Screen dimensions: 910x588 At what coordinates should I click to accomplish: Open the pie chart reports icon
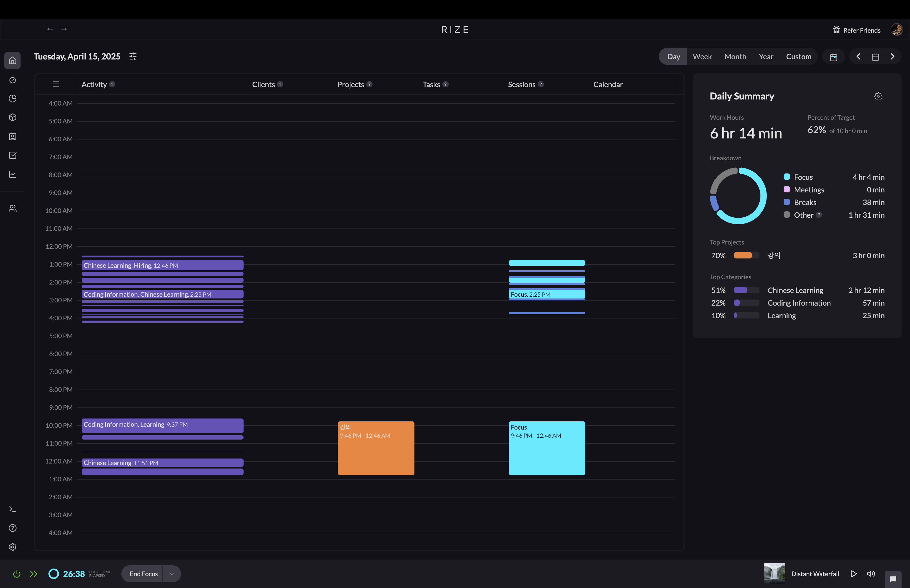coord(13,98)
